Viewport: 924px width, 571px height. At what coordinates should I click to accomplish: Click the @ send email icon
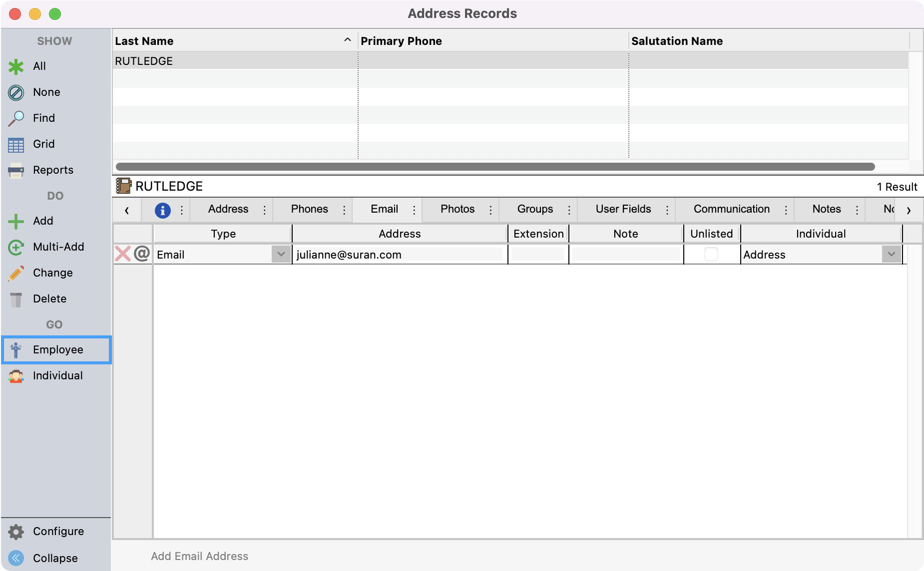[x=142, y=254]
